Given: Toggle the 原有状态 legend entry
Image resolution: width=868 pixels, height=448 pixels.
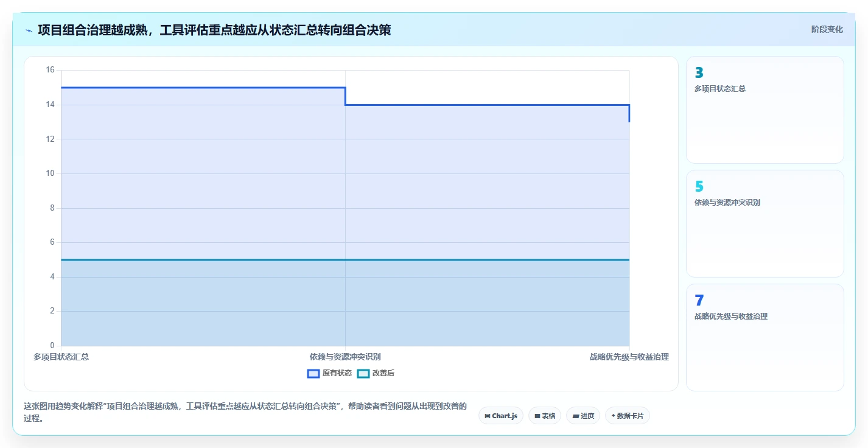Looking at the screenshot, I should click(329, 373).
